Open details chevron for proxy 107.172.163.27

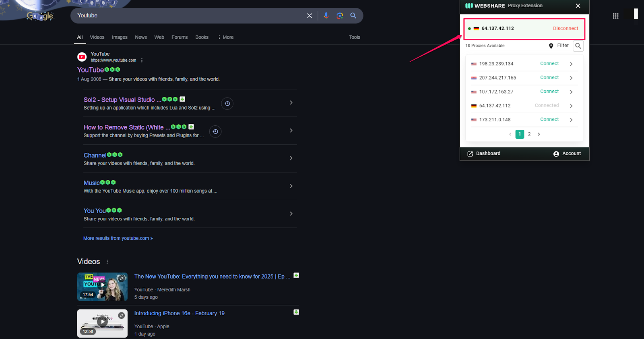pos(571,92)
